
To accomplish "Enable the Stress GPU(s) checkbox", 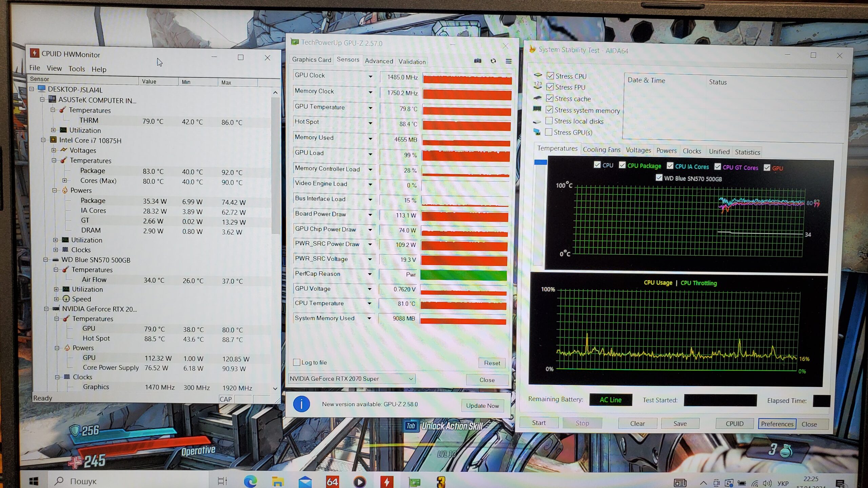I will tap(548, 132).
